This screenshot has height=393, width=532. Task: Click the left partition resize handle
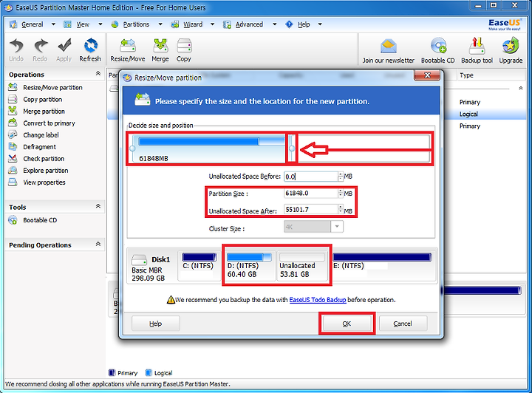pyautogui.click(x=133, y=148)
